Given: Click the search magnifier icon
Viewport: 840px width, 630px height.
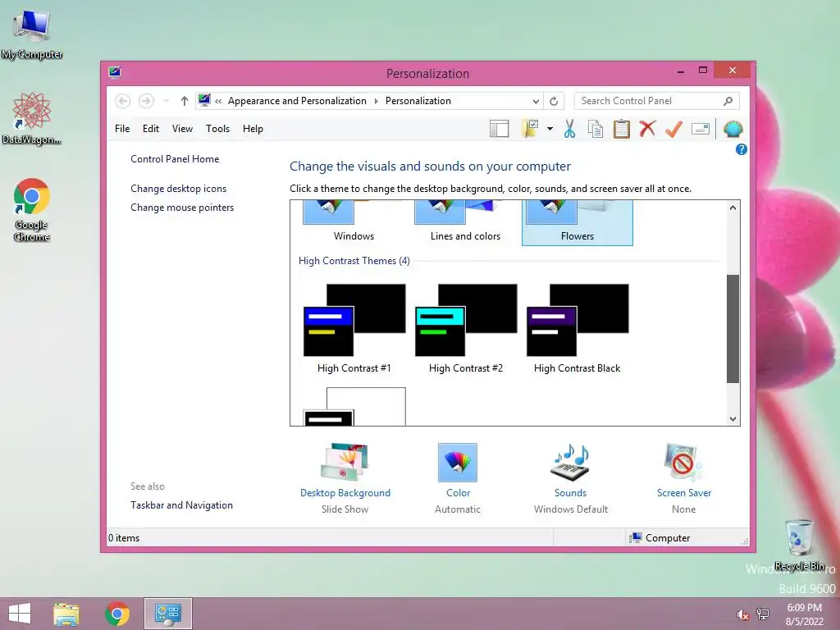Looking at the screenshot, I should click(x=728, y=101).
